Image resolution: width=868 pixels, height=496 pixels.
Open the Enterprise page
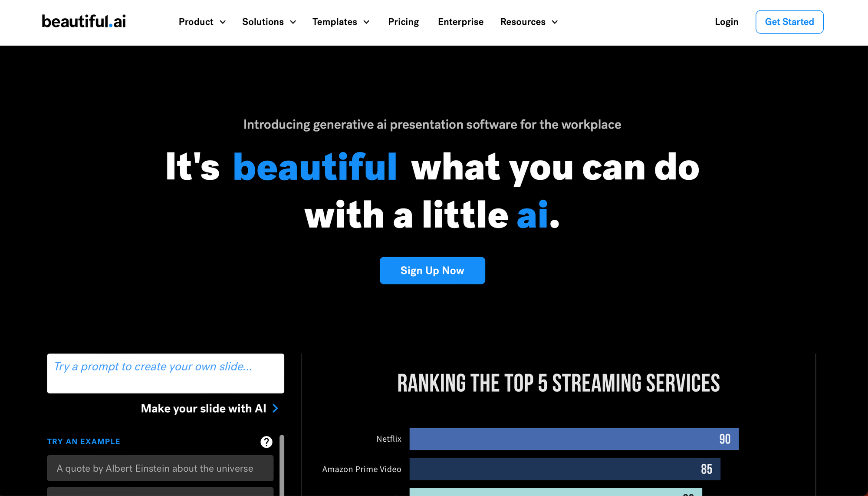pos(460,22)
